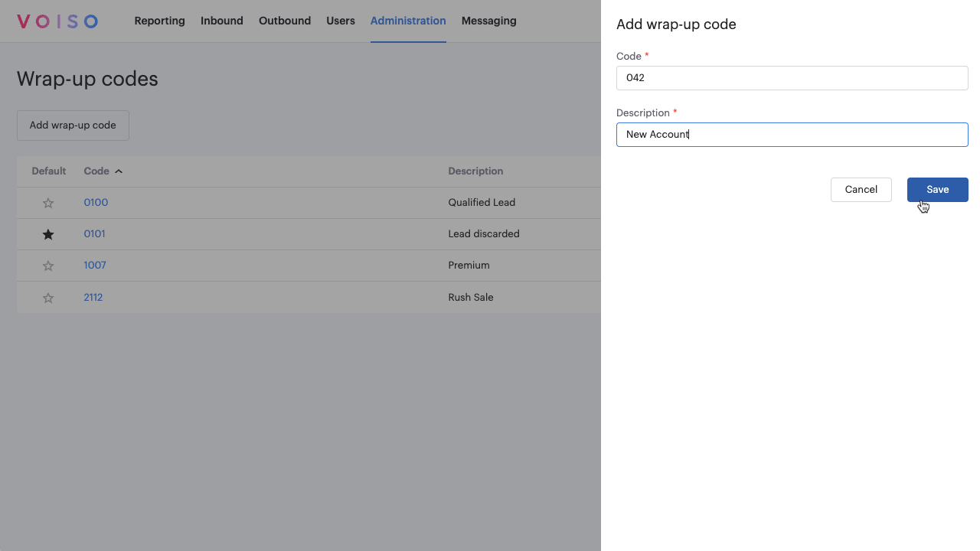Select the Rush Sale description cell

(x=471, y=298)
